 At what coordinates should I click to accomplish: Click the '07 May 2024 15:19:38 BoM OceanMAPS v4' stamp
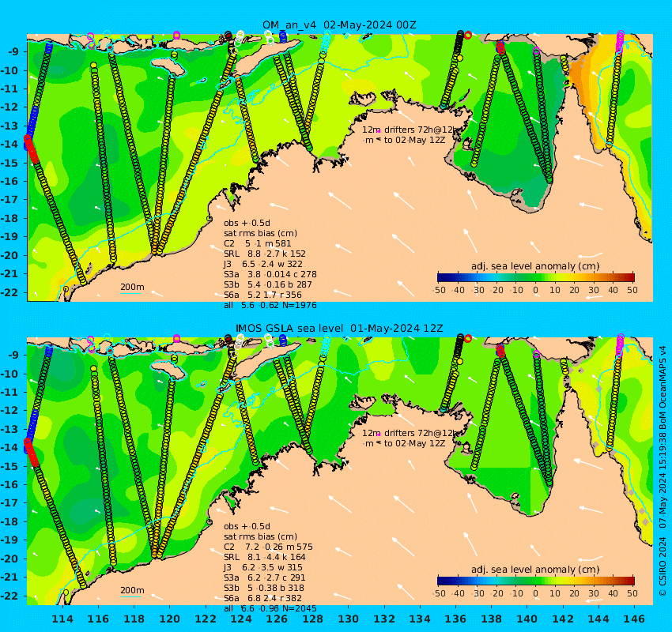click(x=663, y=437)
